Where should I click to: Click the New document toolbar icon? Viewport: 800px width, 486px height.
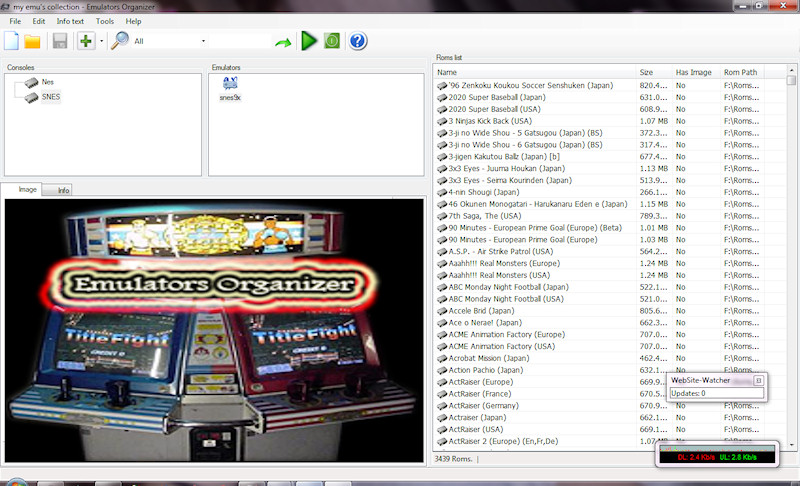pos(11,41)
